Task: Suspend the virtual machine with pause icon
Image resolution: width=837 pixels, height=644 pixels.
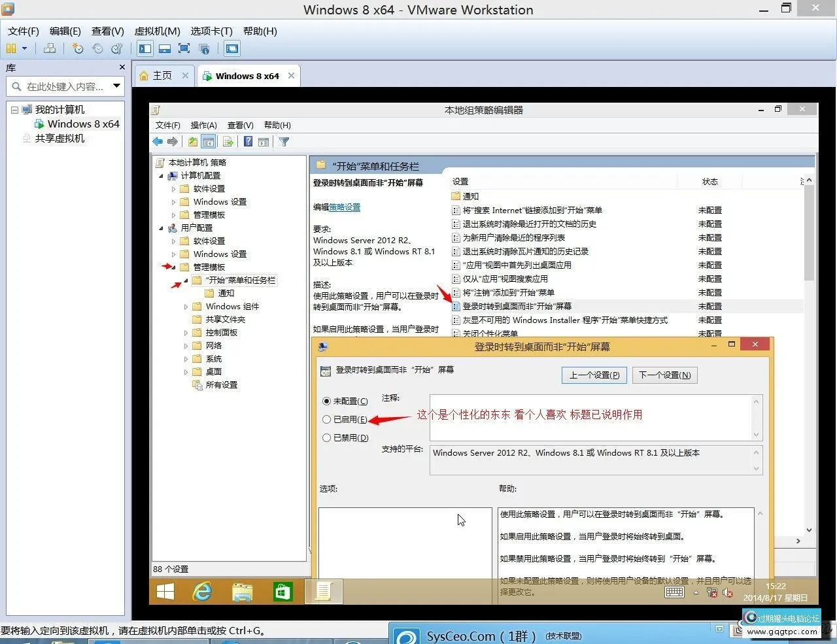Action: coord(12,48)
